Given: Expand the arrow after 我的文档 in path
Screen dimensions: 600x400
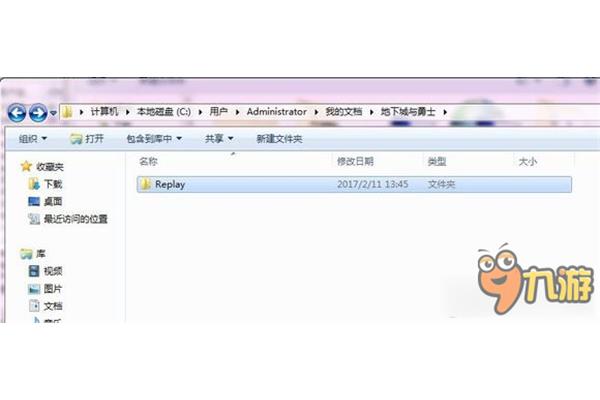Looking at the screenshot, I should pyautogui.click(x=371, y=112).
